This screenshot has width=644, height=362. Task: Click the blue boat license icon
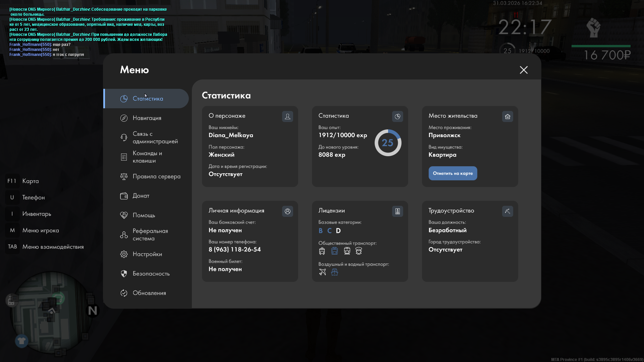(x=334, y=272)
